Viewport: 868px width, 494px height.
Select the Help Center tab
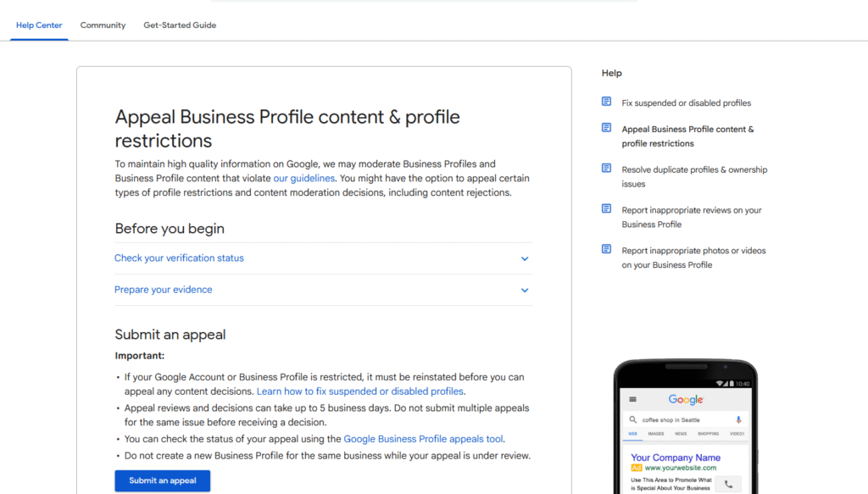(39, 25)
